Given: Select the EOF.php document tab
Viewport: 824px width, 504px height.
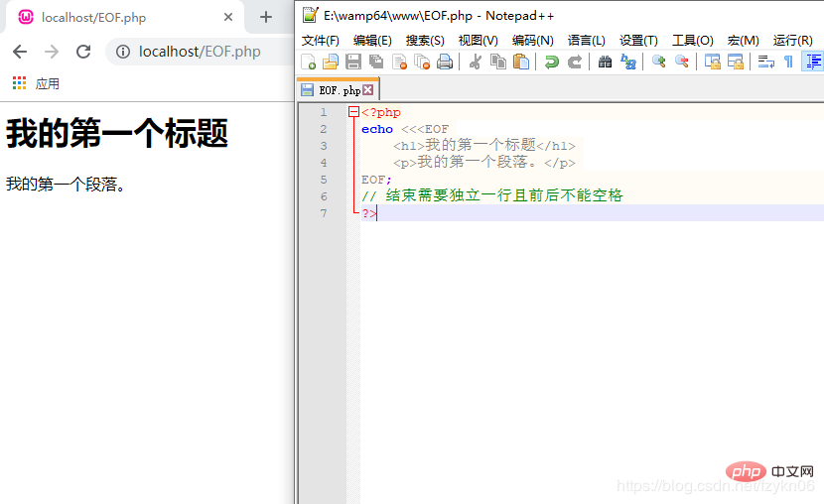Looking at the screenshot, I should coord(337,90).
